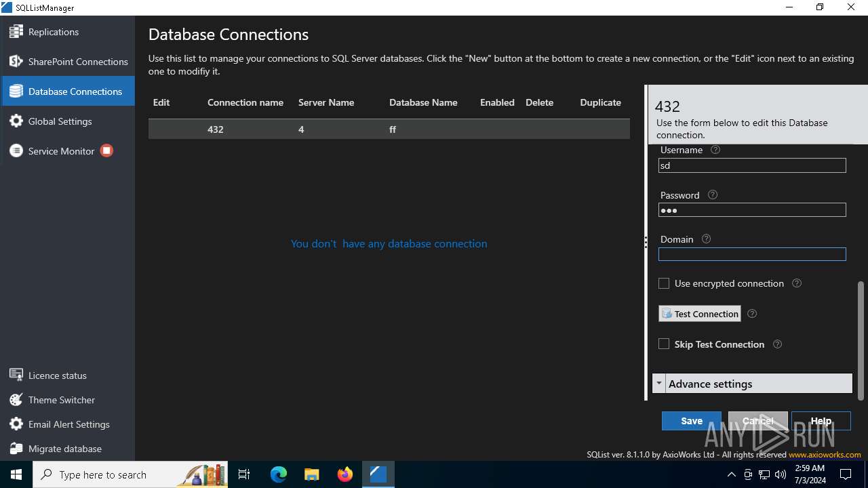
Task: Click the panel splitter grip handle
Action: (x=646, y=242)
